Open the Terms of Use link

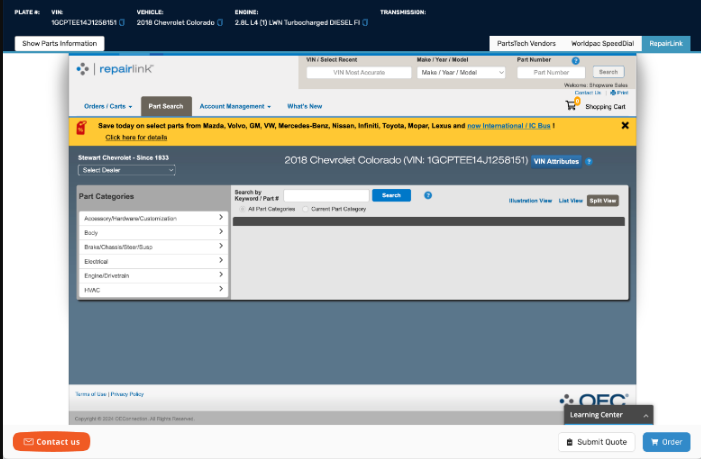pyautogui.click(x=91, y=394)
